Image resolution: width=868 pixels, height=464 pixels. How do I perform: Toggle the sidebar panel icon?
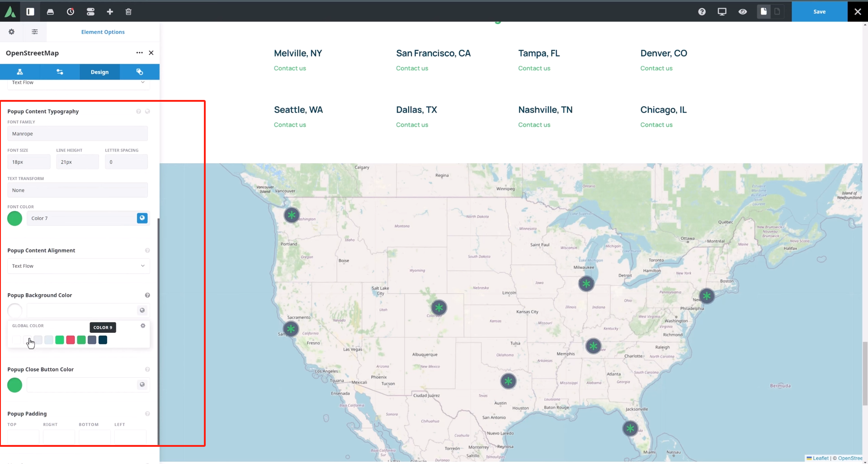(x=30, y=12)
